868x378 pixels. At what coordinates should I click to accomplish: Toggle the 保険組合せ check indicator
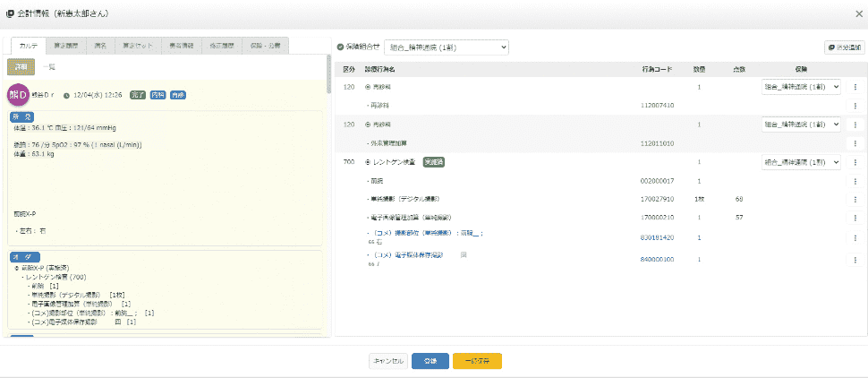click(x=340, y=47)
